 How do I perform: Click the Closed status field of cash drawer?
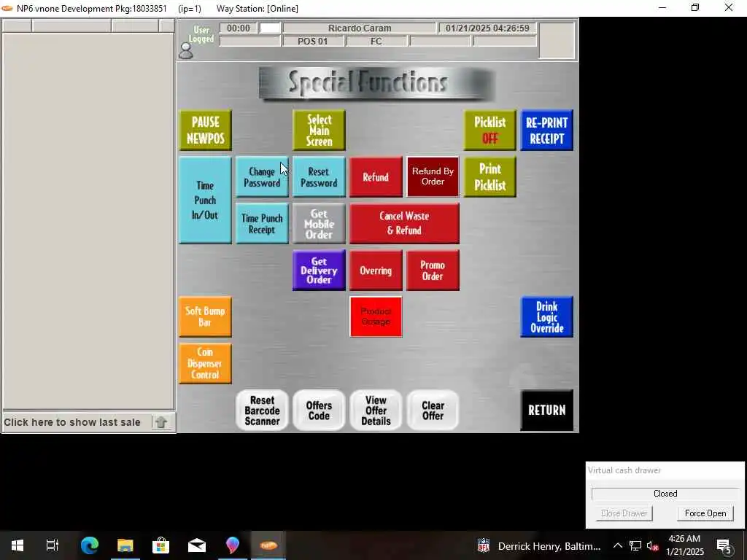pyautogui.click(x=665, y=494)
